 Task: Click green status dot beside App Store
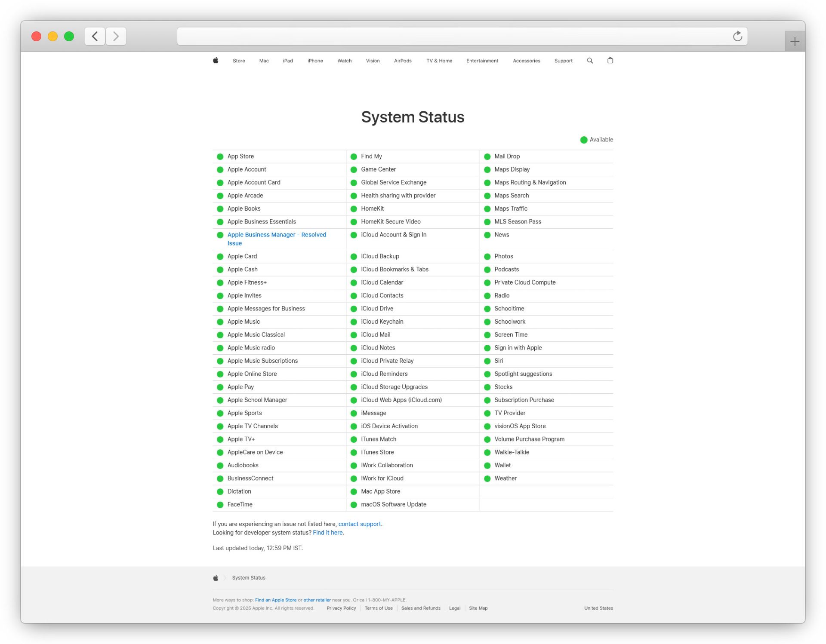coord(220,156)
